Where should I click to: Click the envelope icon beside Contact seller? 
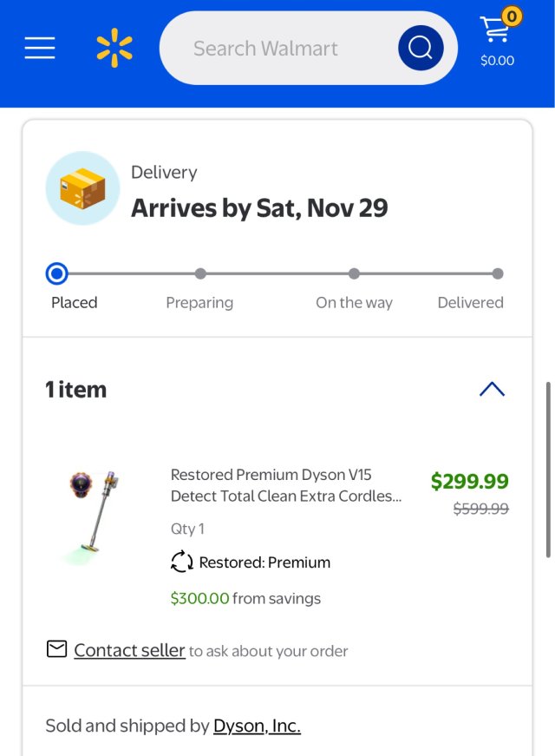56,649
